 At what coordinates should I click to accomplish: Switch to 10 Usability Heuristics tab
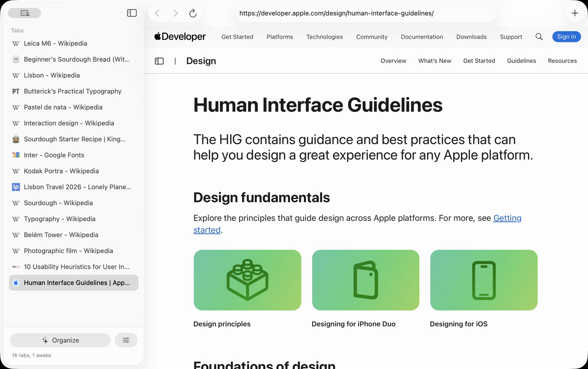73,267
